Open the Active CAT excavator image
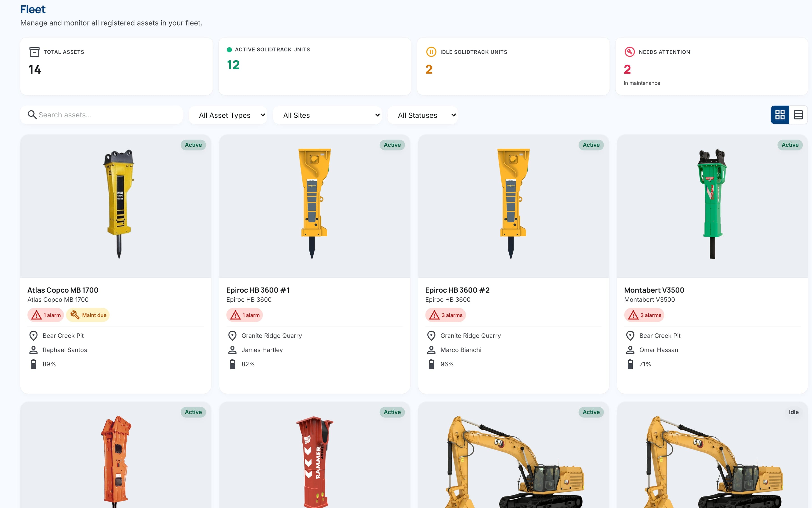 (x=515, y=462)
